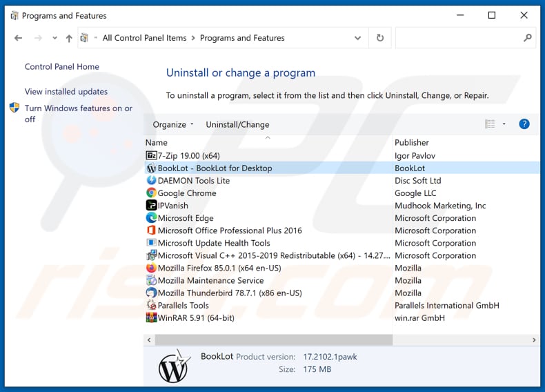Click the Windows shield icon beside Turn Windows features
545x392 pixels.
[x=14, y=108]
